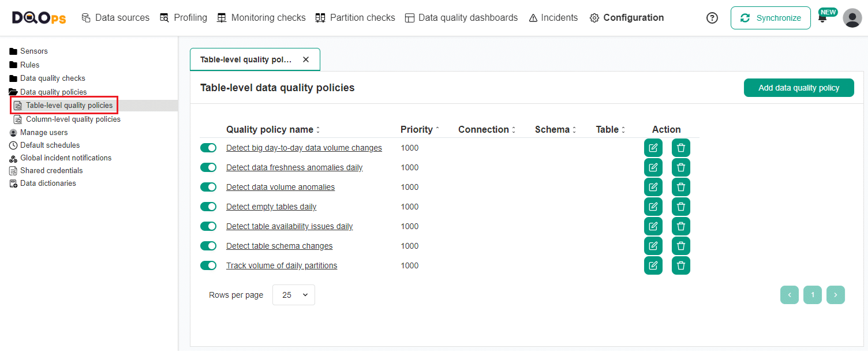Sort by Priority column

point(420,130)
